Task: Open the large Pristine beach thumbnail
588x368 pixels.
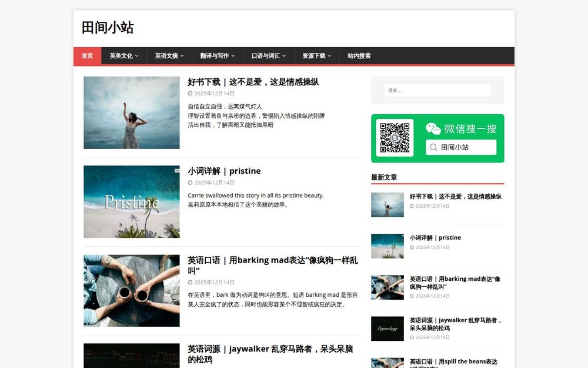Action: 132,201
